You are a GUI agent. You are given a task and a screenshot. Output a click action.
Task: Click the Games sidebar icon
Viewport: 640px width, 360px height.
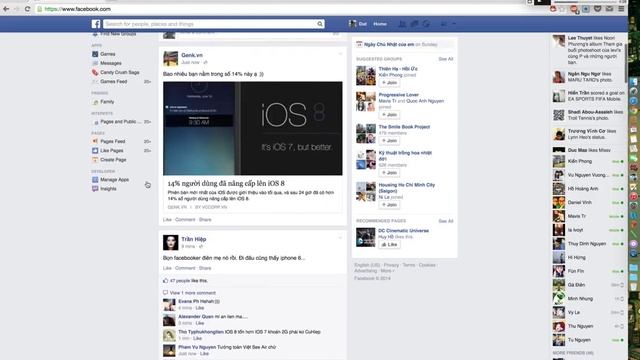click(x=95, y=54)
